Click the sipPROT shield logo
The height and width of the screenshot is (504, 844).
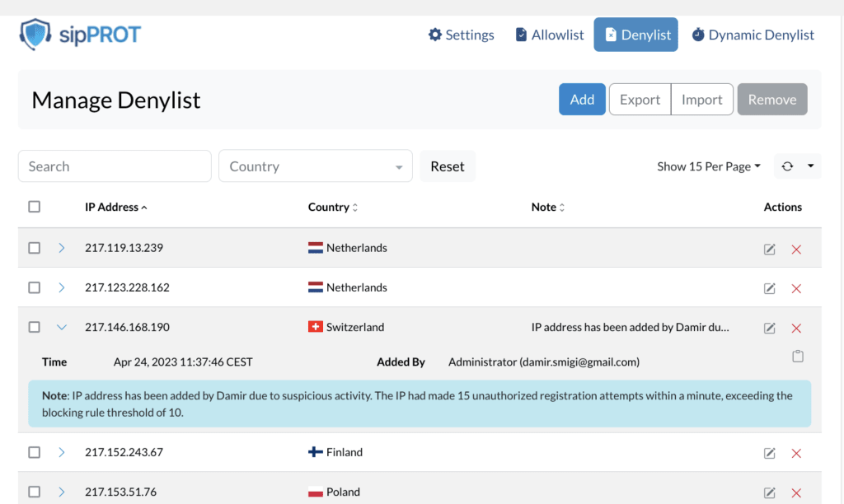click(35, 35)
